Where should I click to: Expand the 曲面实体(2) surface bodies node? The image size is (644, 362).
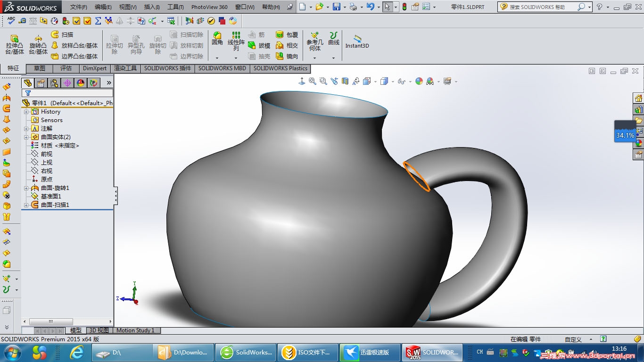click(x=26, y=137)
